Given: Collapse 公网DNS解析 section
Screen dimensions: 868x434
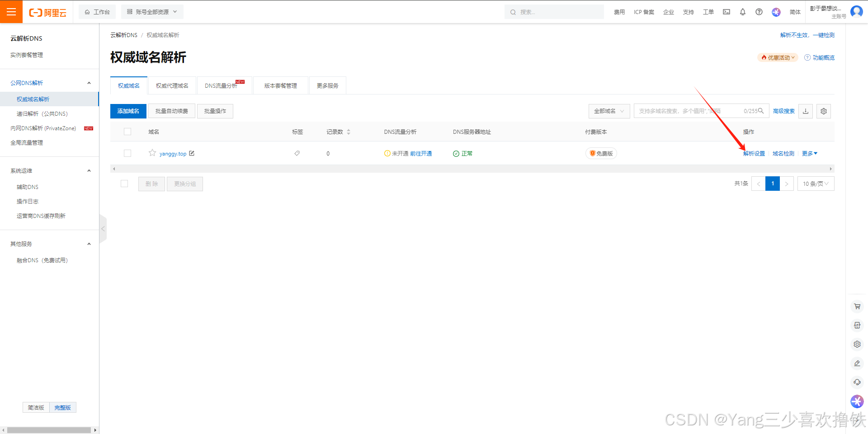Looking at the screenshot, I should (89, 83).
